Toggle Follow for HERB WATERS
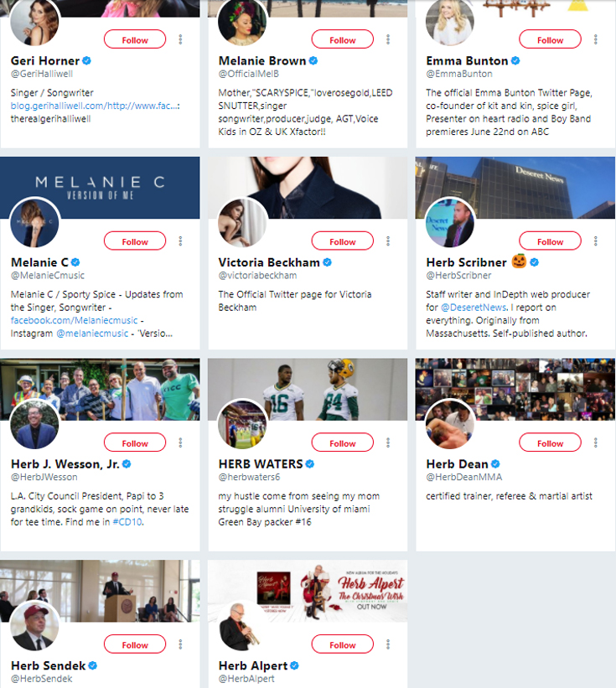Image resolution: width=616 pixels, height=688 pixels. pos(342,443)
